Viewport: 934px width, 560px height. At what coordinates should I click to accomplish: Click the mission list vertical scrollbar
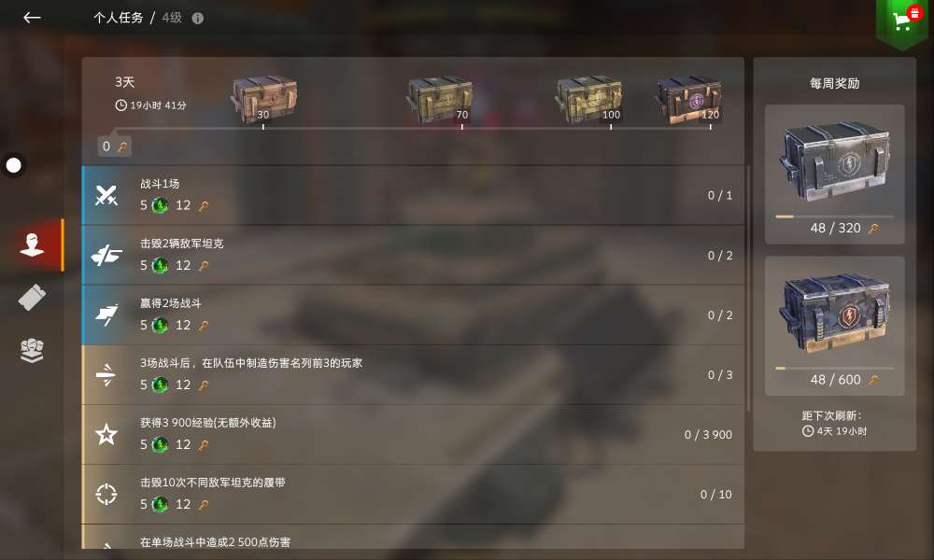click(748, 288)
